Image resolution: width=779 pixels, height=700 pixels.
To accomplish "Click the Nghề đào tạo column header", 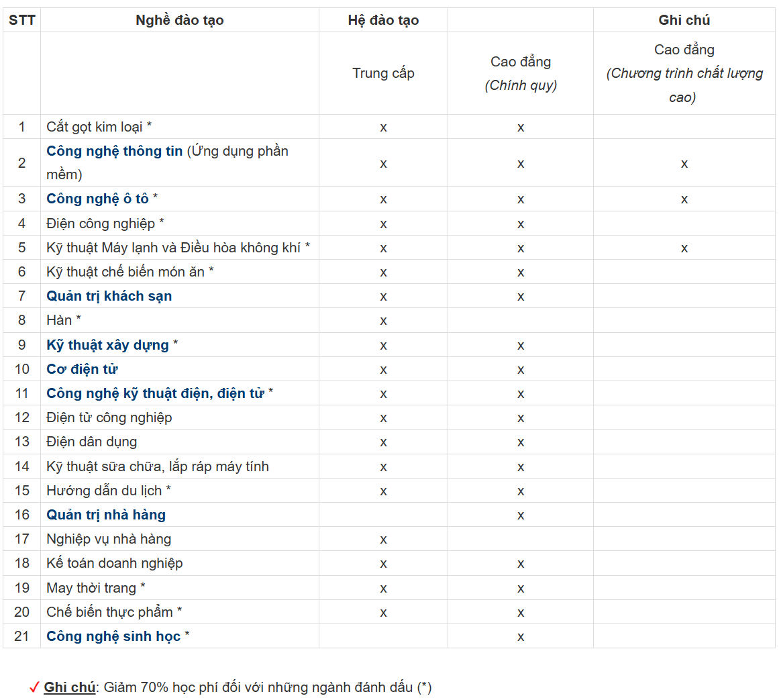I will point(179,20).
